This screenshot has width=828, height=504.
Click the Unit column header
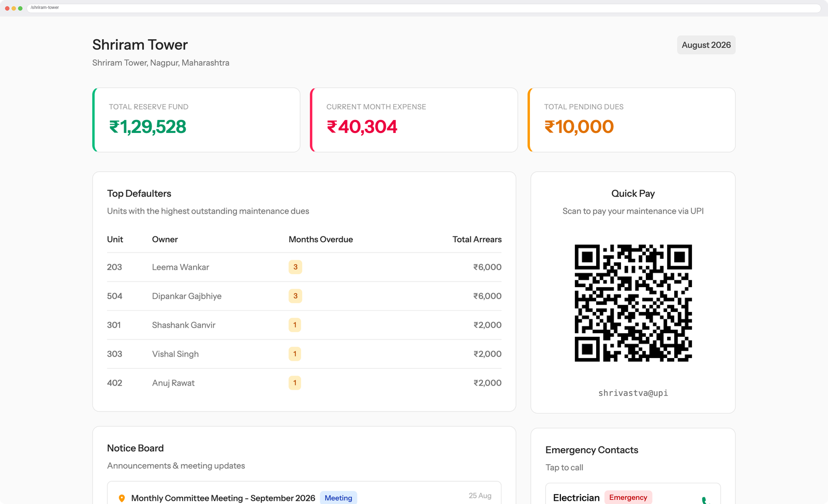(115, 239)
